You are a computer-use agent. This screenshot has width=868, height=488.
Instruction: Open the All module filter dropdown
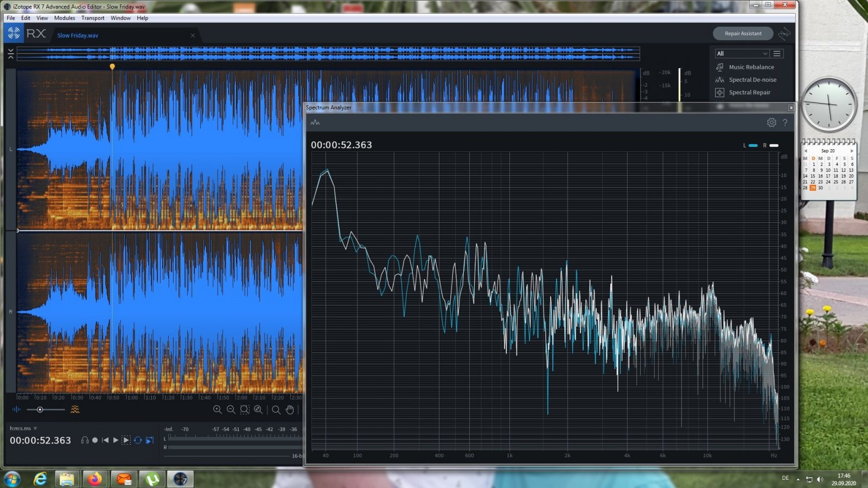tap(742, 54)
